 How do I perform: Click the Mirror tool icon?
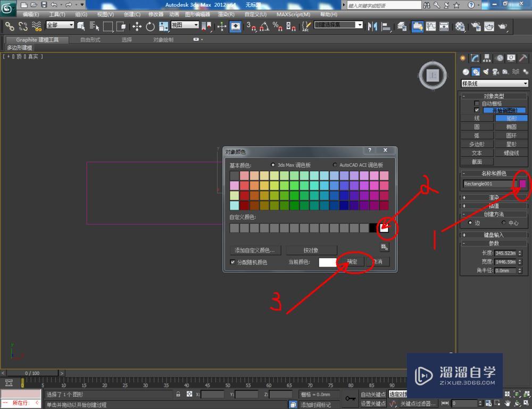372,27
